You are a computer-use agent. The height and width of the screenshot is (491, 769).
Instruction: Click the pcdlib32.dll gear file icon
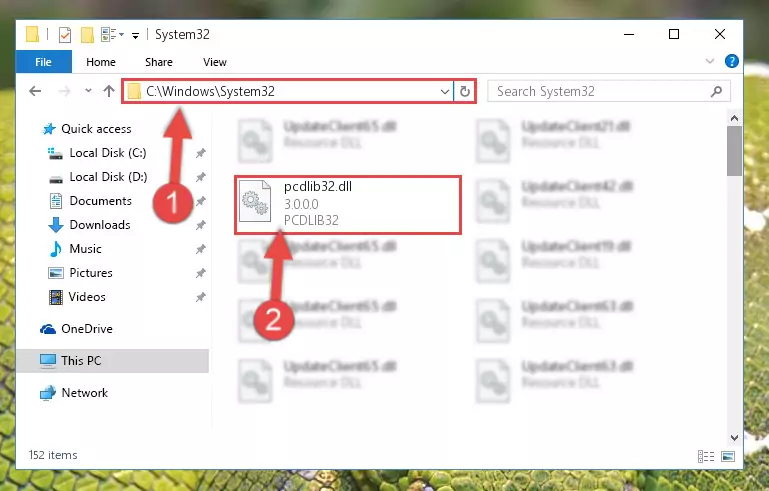point(255,202)
